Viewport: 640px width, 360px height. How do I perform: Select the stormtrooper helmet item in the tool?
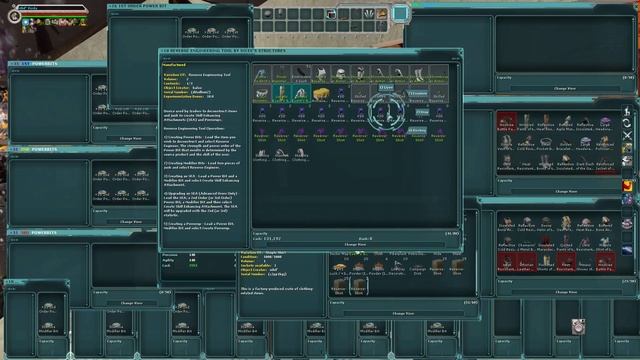coord(340,74)
